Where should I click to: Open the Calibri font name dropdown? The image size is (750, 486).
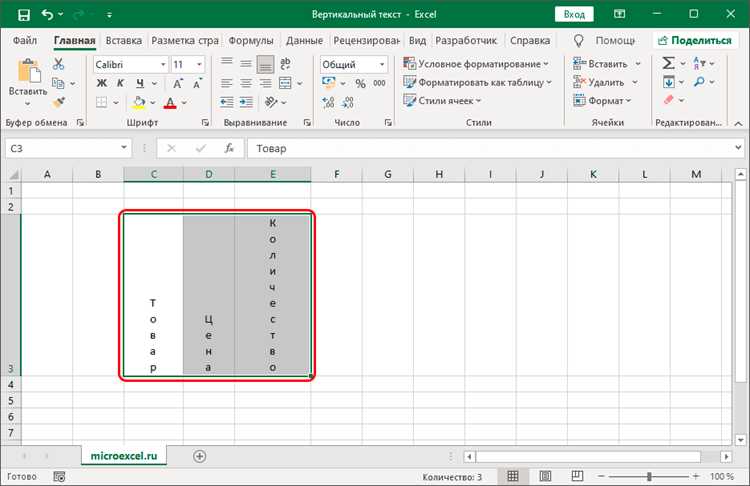(x=163, y=64)
